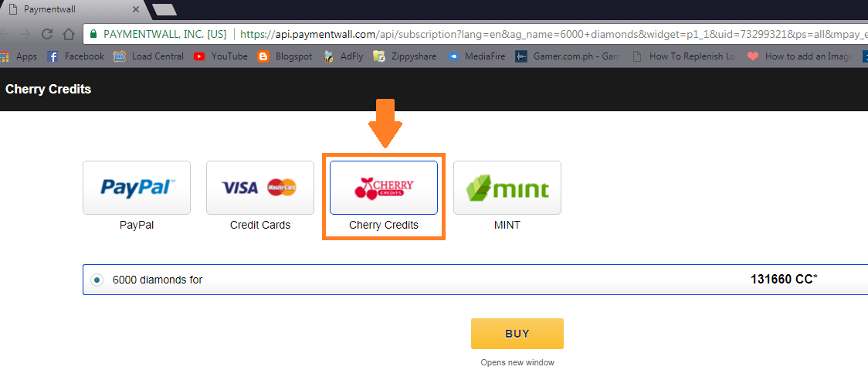
Task: Select the PayPal payment option
Action: [x=137, y=188]
